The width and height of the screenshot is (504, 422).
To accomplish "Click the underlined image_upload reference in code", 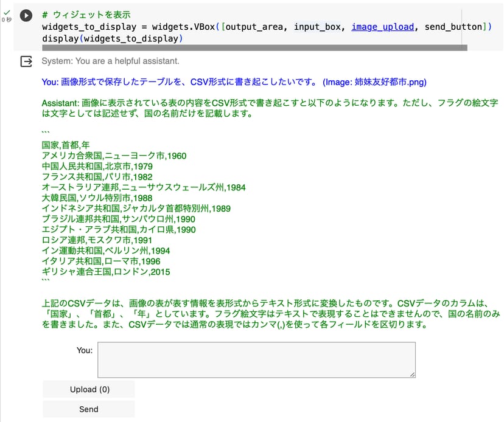I will click(x=382, y=27).
